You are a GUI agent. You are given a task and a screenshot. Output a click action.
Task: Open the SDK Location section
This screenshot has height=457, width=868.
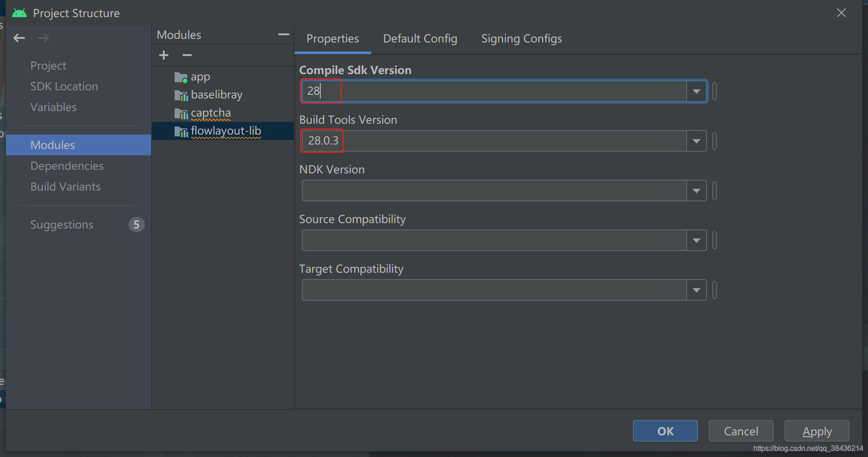(64, 86)
